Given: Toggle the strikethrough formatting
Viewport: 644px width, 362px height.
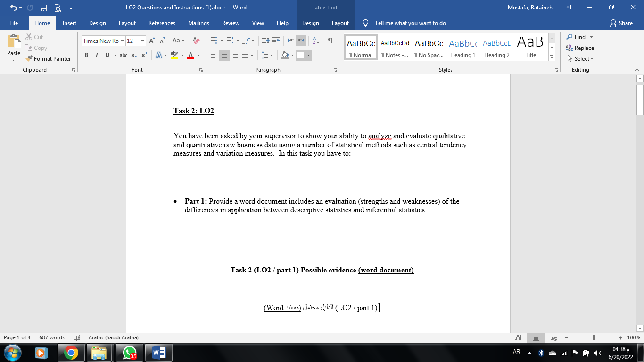Looking at the screenshot, I should (x=123, y=55).
